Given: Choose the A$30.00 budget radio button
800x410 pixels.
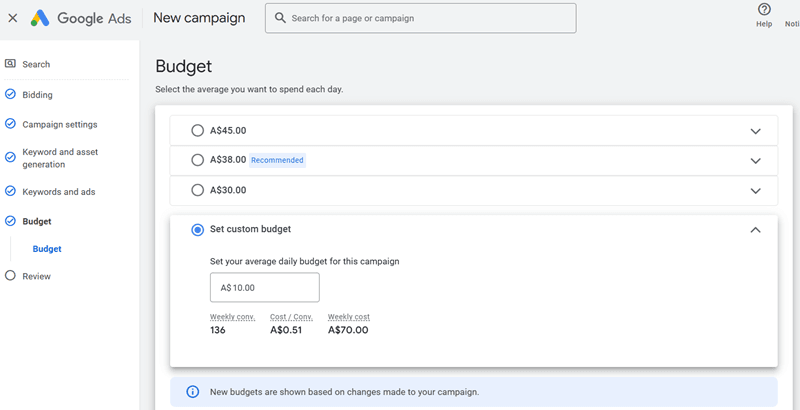Looking at the screenshot, I should point(197,190).
